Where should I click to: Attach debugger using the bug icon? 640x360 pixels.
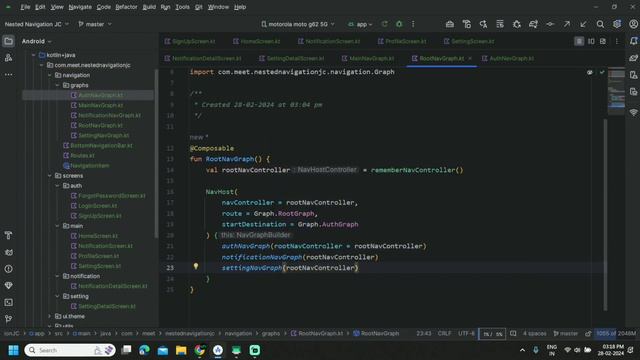pos(517,24)
